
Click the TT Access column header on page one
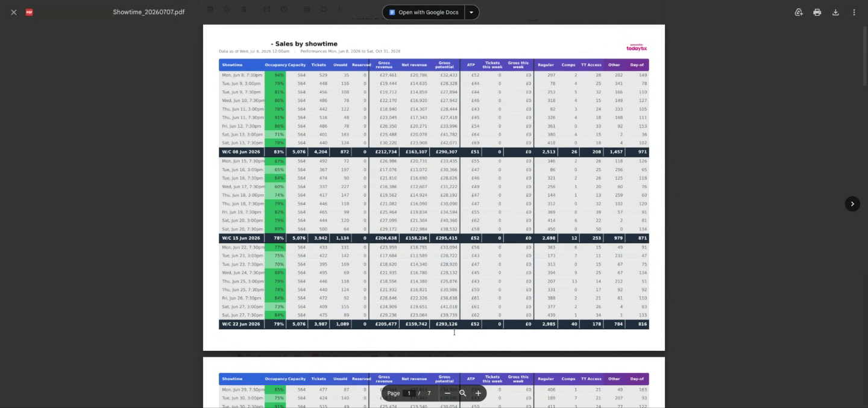(x=591, y=65)
